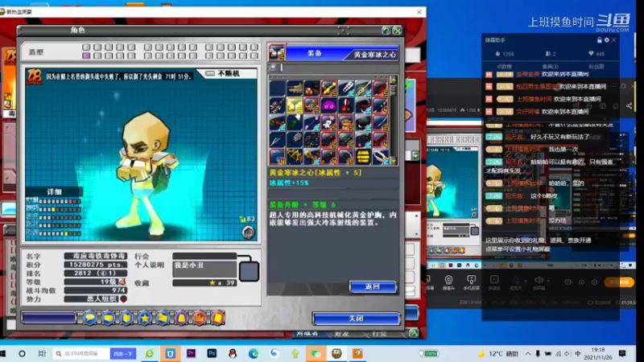Click the 百度一下 search button in taskbar
Image resolution: width=644 pixels, height=362 pixels.
pyautogui.click(x=123, y=353)
